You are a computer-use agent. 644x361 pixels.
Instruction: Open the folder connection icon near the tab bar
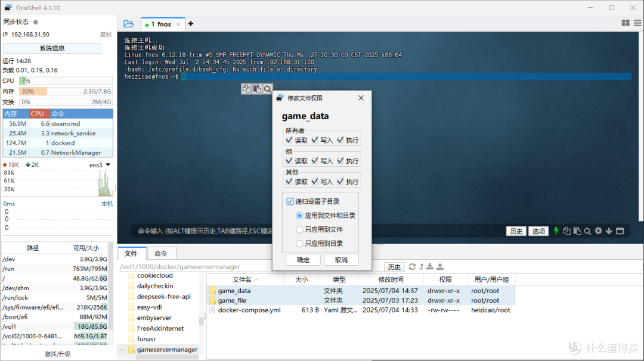tap(128, 23)
